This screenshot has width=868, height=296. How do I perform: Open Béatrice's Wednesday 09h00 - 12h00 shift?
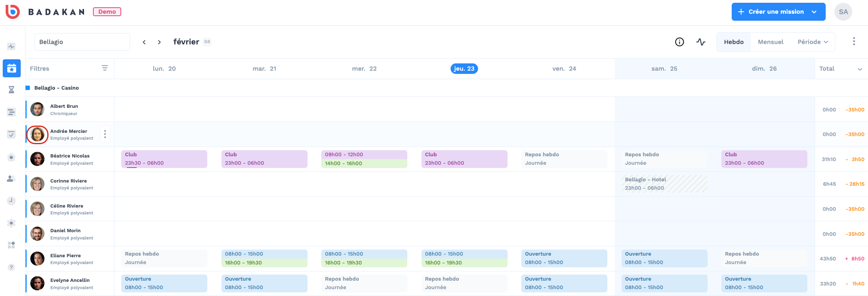[364, 155]
